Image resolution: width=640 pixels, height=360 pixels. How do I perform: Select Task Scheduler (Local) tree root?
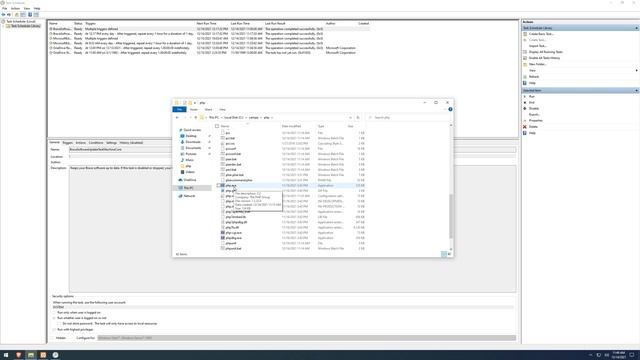20,21
